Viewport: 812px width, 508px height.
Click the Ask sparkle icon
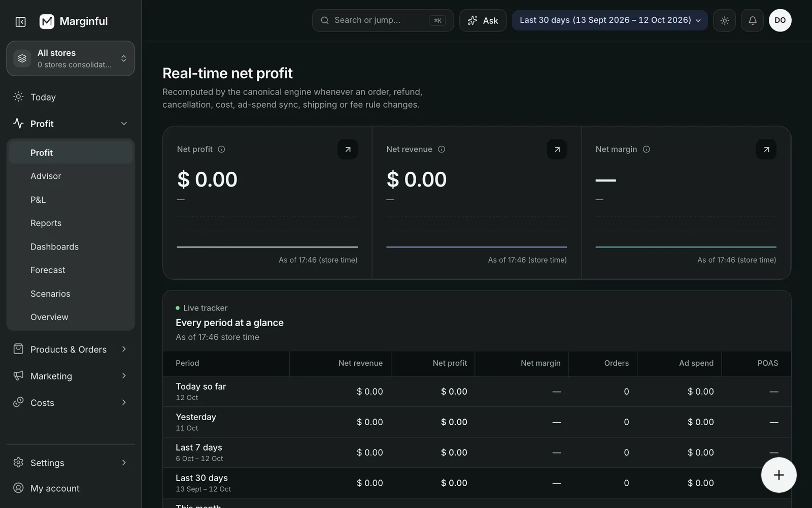click(472, 20)
